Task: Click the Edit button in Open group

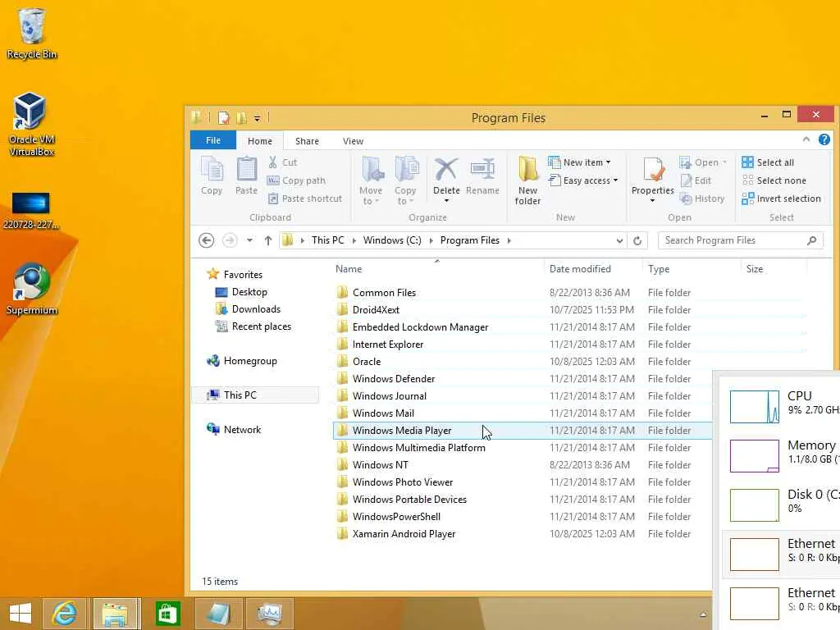Action: click(696, 180)
